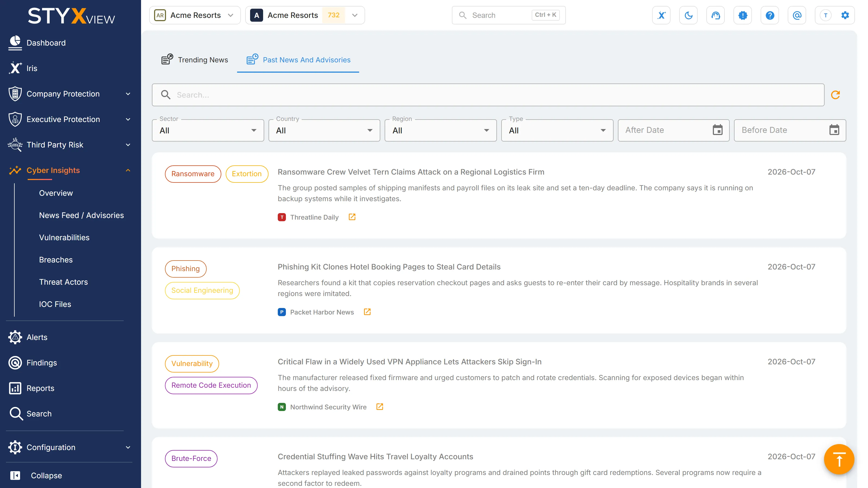Viewport: 868px width, 488px height.
Task: Open Threat Actors submenu item
Action: pos(63,282)
